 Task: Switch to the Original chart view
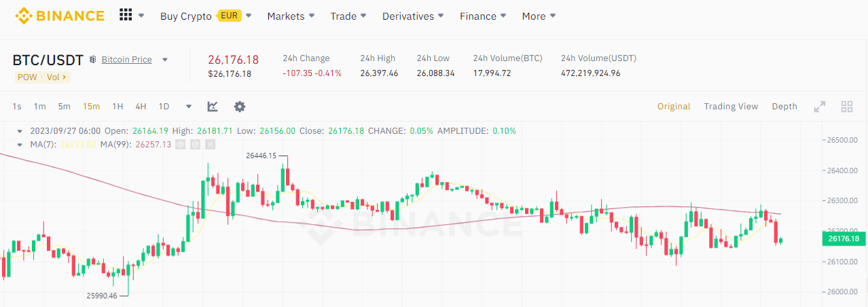coord(674,107)
